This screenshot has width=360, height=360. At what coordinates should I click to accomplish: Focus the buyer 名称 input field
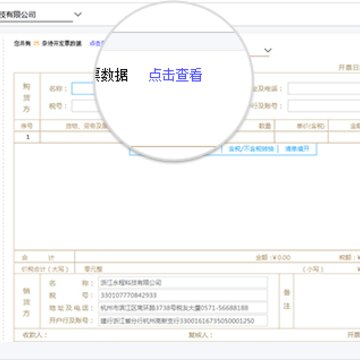[x=84, y=89]
